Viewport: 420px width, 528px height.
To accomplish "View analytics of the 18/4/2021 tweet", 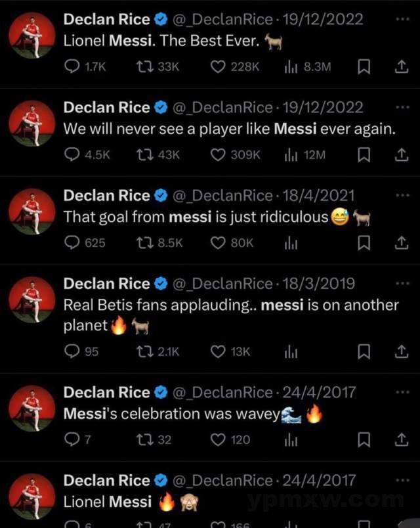I will click(x=291, y=242).
